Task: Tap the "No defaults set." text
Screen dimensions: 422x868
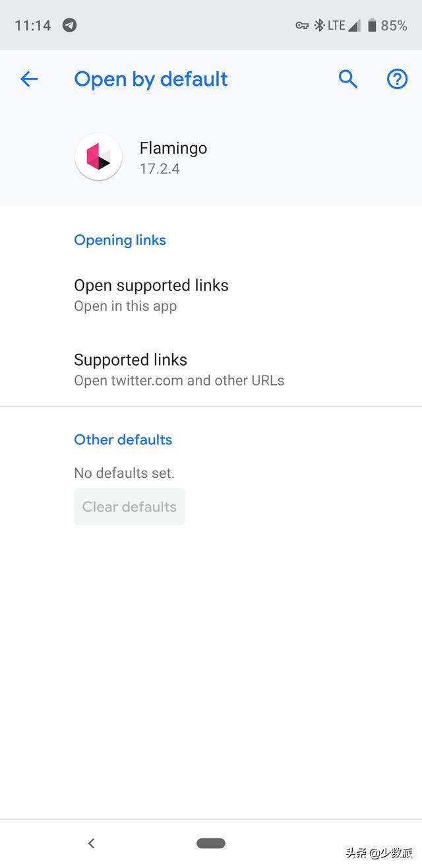Action: point(124,473)
